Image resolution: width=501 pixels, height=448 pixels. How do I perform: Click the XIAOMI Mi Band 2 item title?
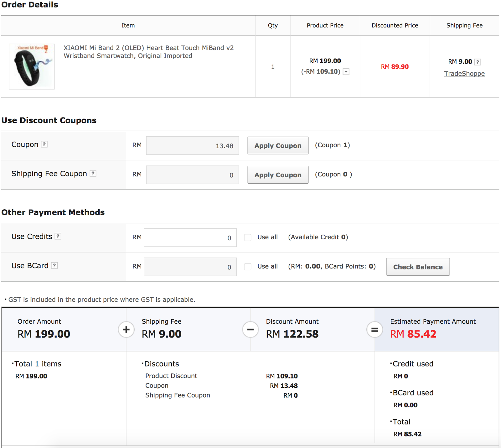(x=149, y=52)
